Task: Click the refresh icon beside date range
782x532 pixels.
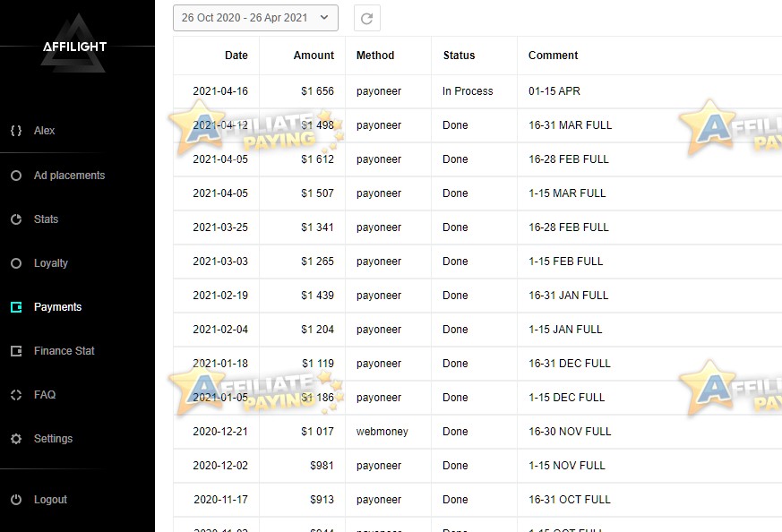Action: [367, 19]
